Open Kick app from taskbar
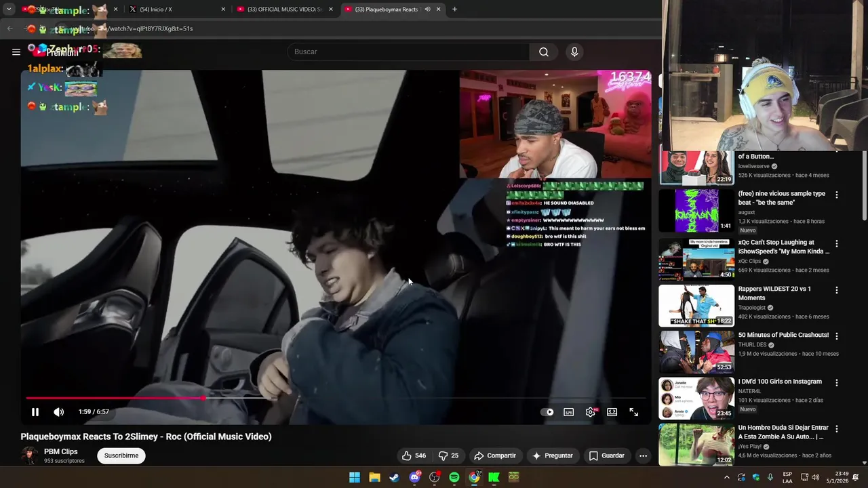Screen dimensions: 868x488 click(494, 477)
